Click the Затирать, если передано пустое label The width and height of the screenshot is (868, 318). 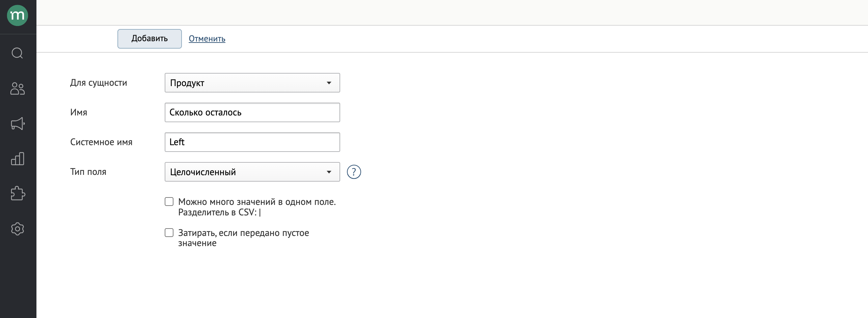pyautogui.click(x=243, y=238)
